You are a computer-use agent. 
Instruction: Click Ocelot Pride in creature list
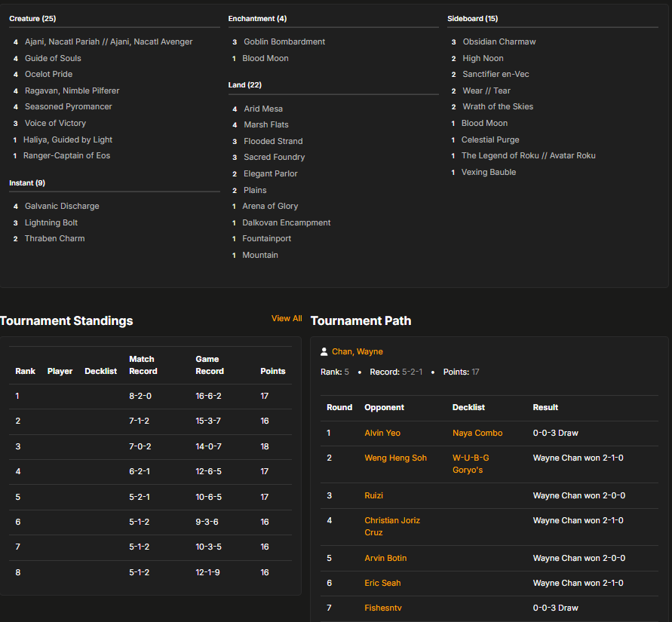click(x=48, y=74)
